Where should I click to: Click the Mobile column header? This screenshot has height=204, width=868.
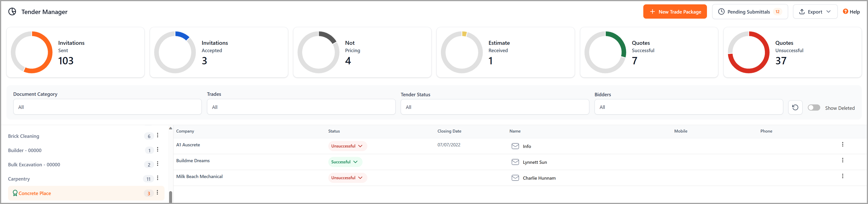point(681,131)
